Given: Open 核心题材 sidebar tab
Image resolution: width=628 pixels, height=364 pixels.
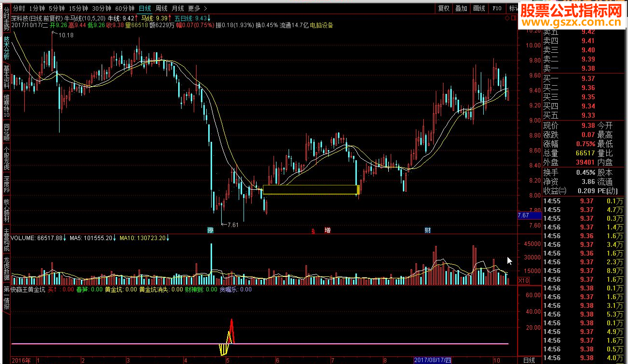Looking at the screenshot, I should point(6,211).
